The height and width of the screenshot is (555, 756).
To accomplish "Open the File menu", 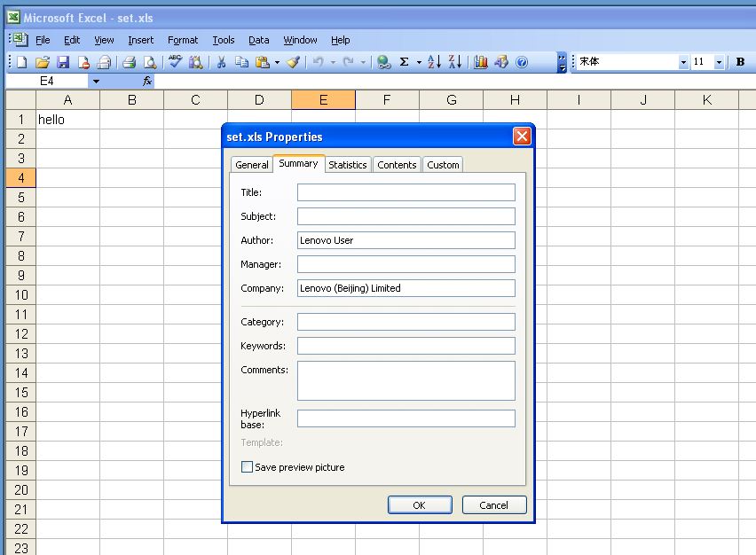I will [43, 40].
